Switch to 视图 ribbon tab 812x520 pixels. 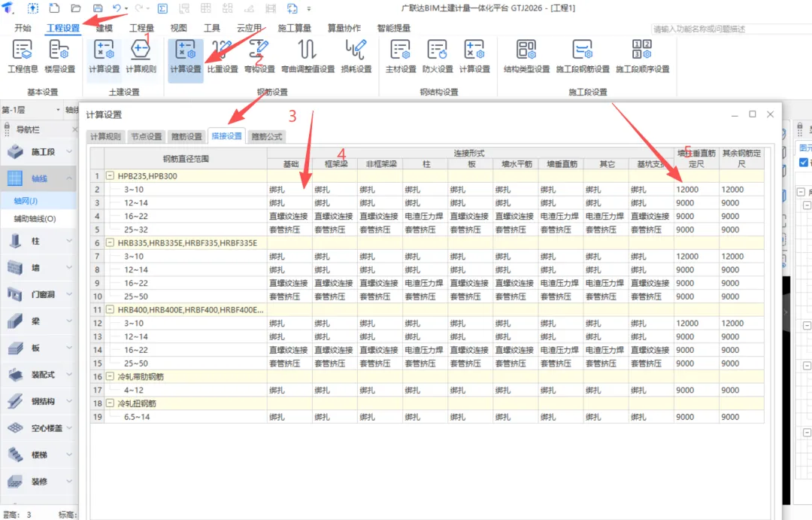pyautogui.click(x=179, y=28)
